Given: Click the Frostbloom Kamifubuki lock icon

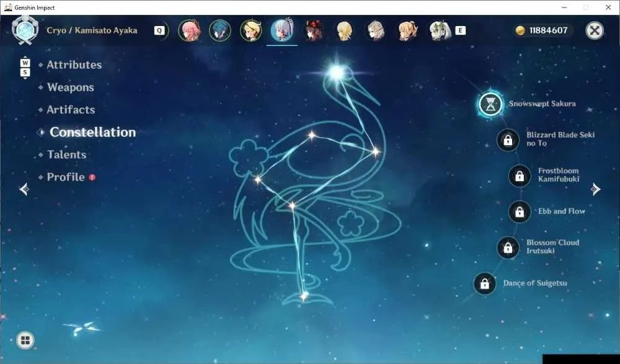Looking at the screenshot, I should click(x=520, y=176).
